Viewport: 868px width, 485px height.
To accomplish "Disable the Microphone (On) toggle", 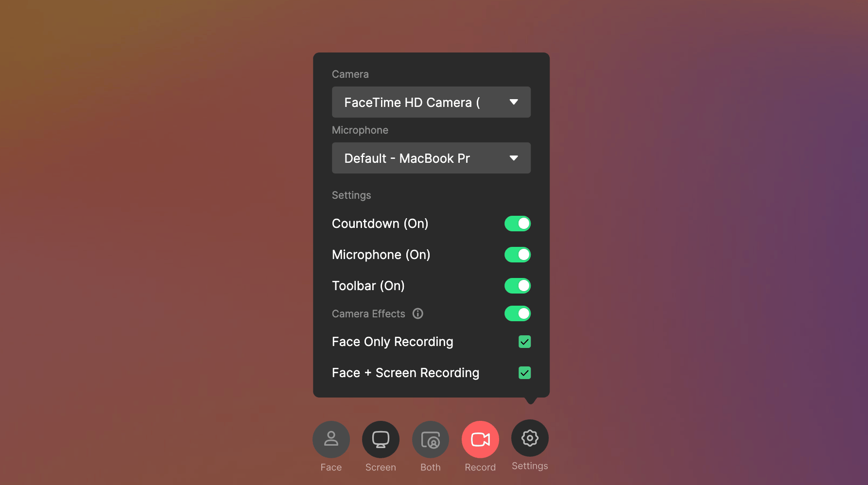I will (518, 255).
